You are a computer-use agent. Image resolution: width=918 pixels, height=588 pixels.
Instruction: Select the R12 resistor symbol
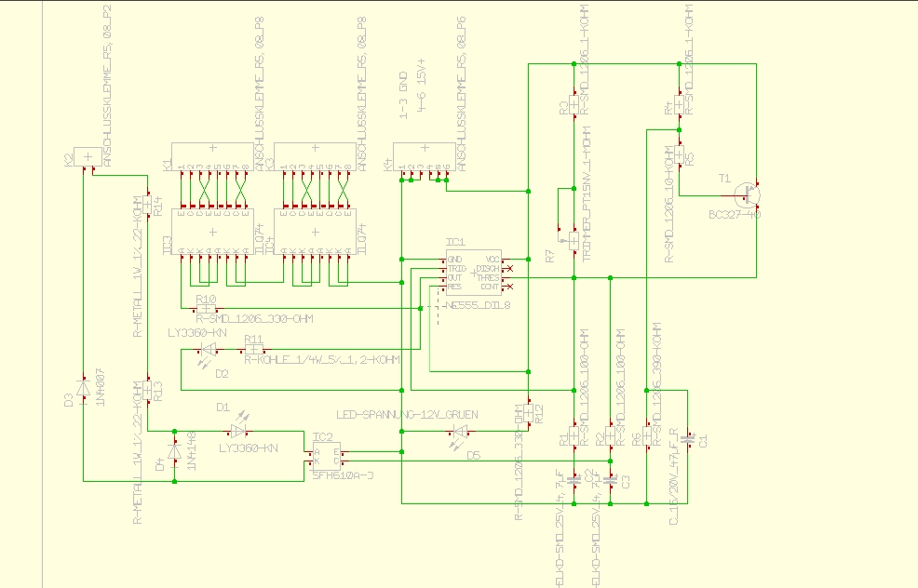(x=529, y=413)
